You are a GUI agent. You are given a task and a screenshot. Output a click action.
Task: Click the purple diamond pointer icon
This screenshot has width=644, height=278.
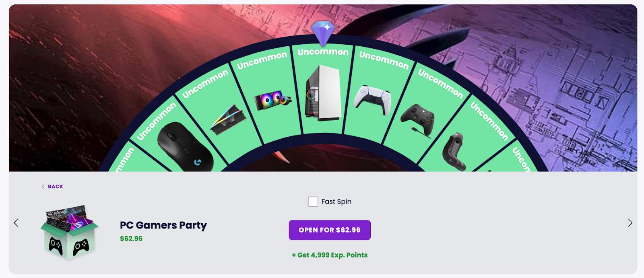[323, 32]
